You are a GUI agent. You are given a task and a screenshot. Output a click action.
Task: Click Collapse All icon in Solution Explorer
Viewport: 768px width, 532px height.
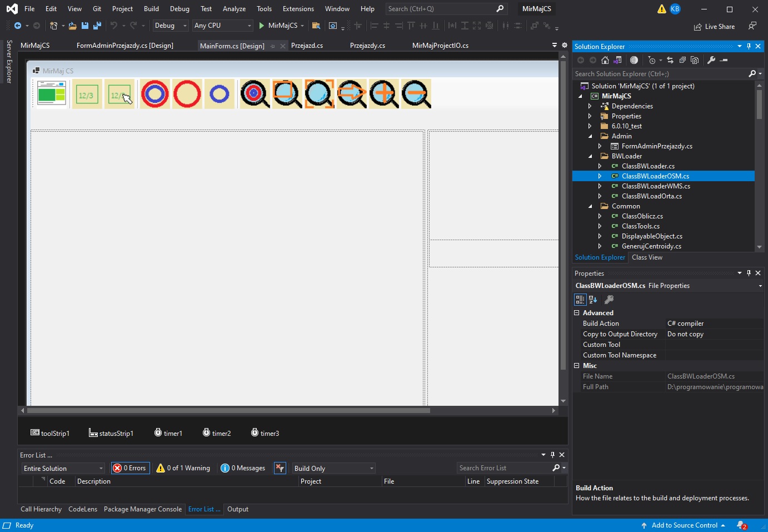(x=682, y=60)
